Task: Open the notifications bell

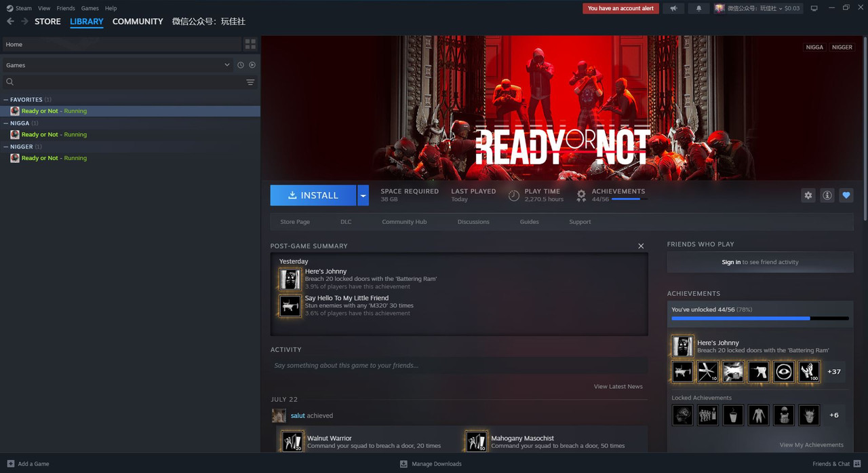Action: point(699,8)
